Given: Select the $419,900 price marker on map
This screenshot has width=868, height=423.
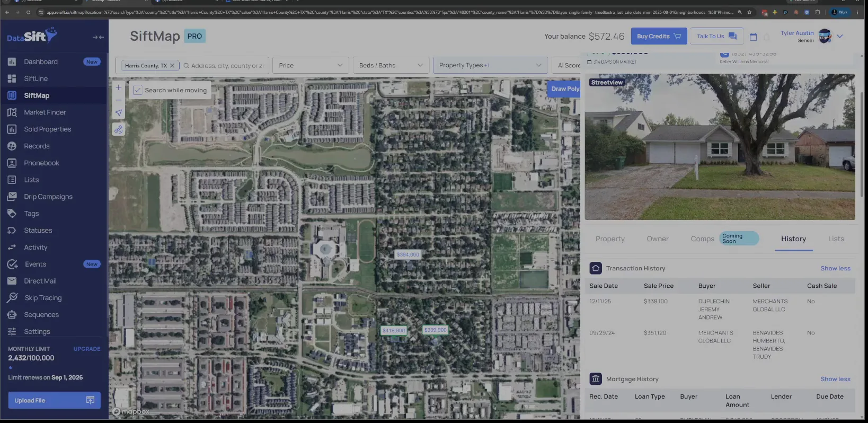Looking at the screenshot, I should click(393, 330).
